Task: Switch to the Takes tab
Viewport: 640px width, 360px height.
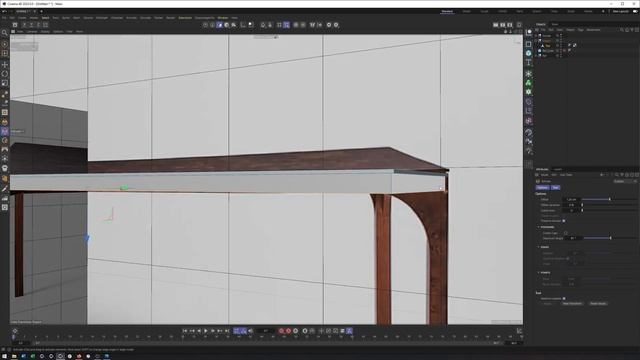Action: (x=555, y=24)
